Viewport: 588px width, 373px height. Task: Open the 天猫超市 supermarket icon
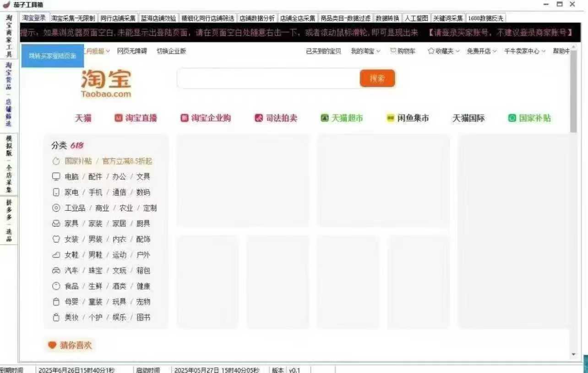coord(325,118)
